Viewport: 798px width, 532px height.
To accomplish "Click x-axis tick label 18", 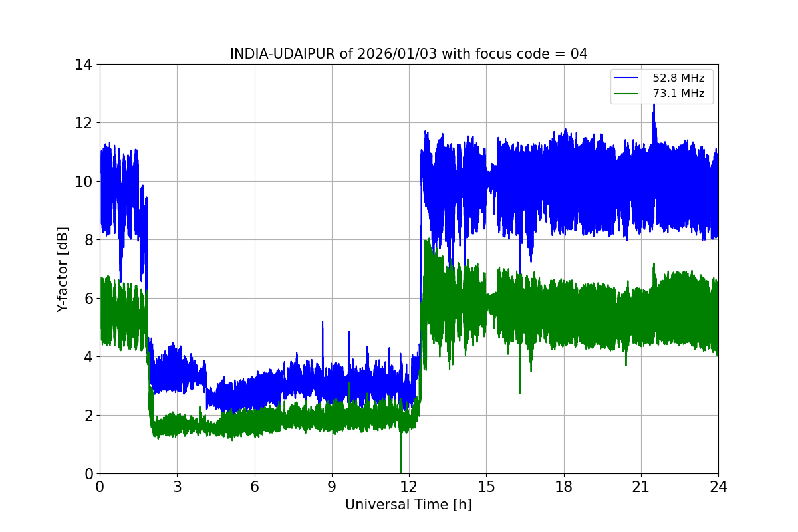I will pyautogui.click(x=563, y=487).
